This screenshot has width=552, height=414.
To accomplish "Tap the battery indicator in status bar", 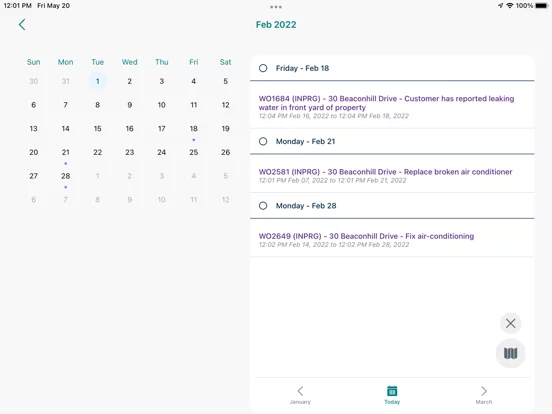I will [541, 6].
